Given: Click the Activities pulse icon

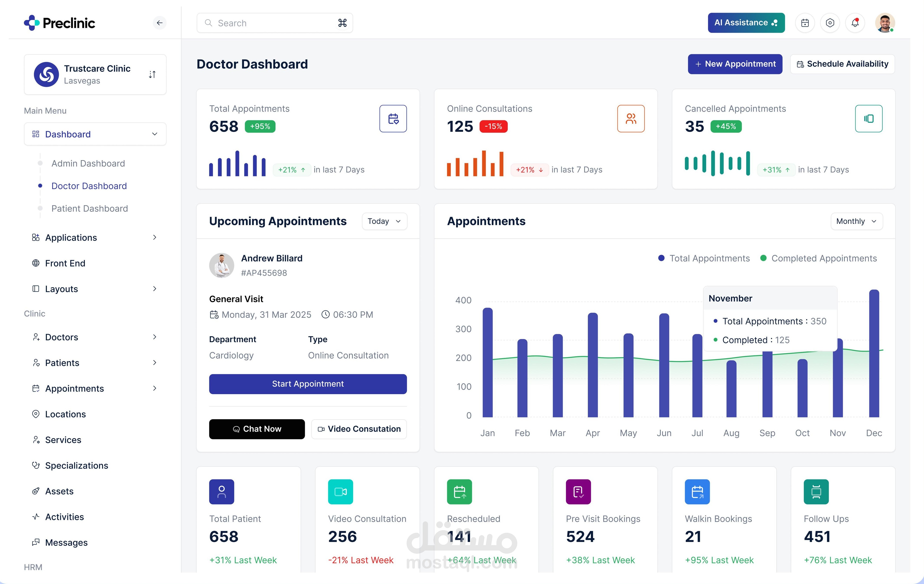Looking at the screenshot, I should pos(36,517).
